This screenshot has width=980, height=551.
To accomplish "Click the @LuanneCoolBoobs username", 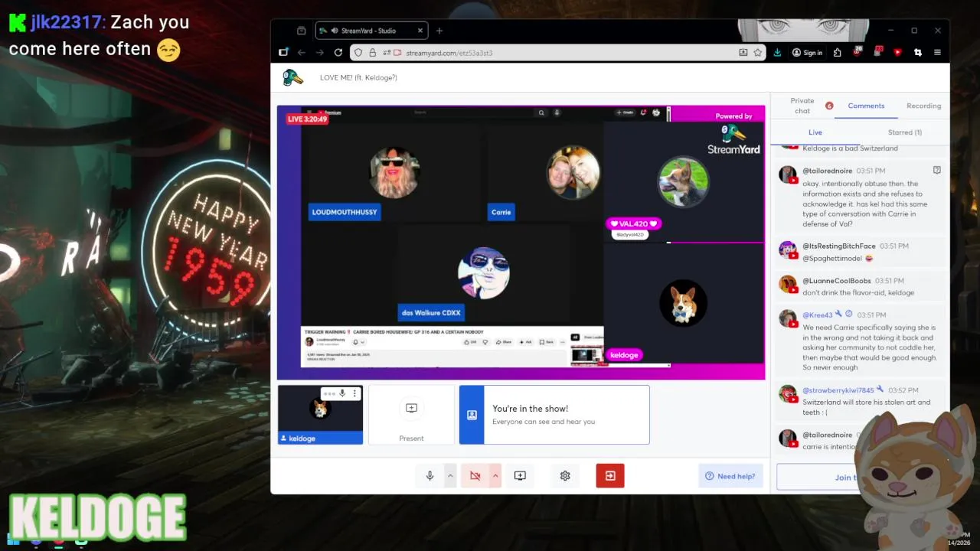I will click(x=837, y=281).
